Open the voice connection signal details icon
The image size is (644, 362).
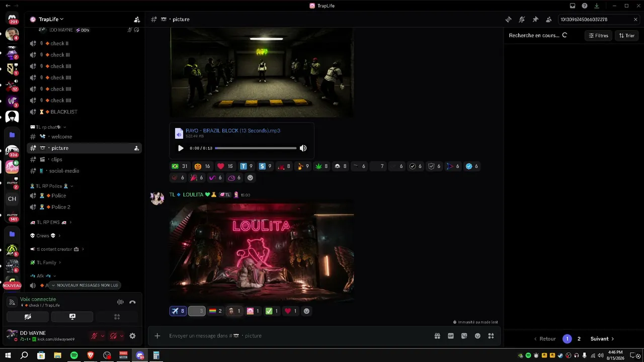(x=12, y=302)
